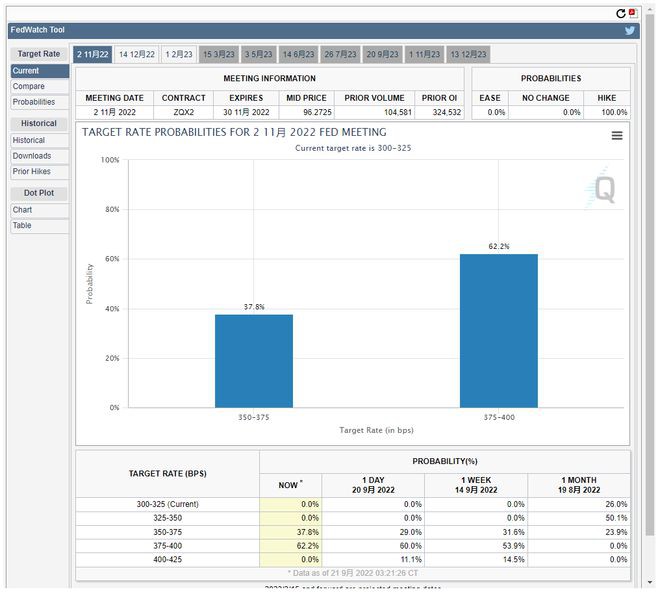Select the 14 12月22 meeting tab
This screenshot has width=660, height=596.
(136, 54)
